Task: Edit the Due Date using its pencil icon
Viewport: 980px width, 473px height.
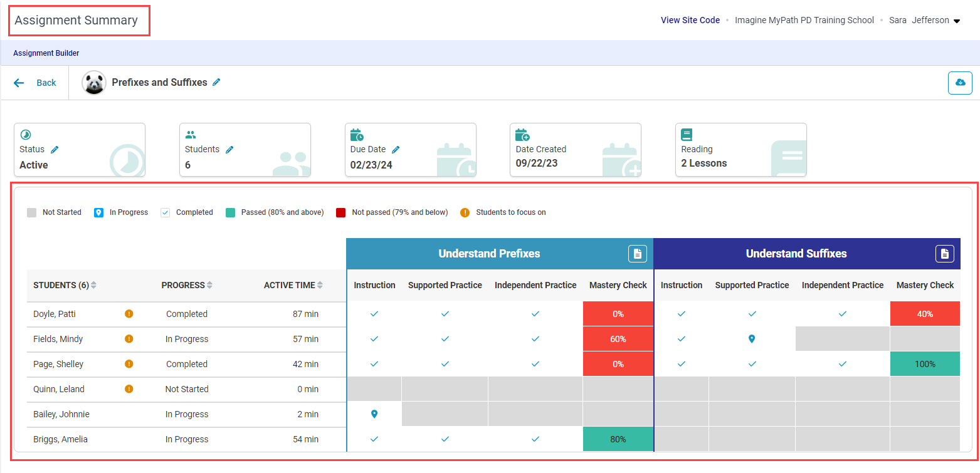Action: pyautogui.click(x=396, y=149)
